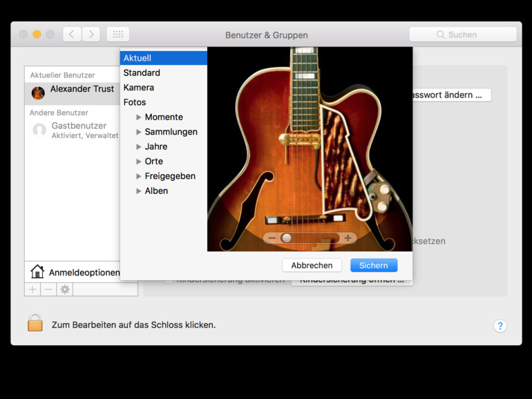Go forward with the right chevron
Screen dimensions: 532x399
(91, 35)
